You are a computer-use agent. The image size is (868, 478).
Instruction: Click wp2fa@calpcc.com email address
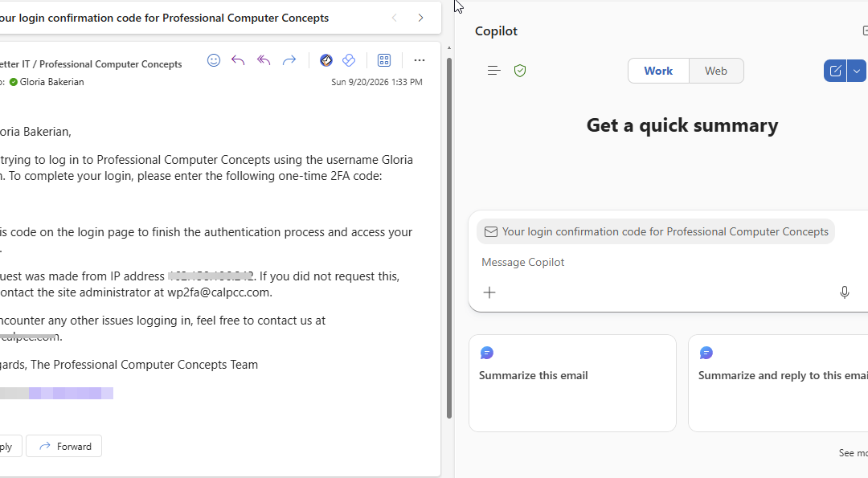[219, 292]
